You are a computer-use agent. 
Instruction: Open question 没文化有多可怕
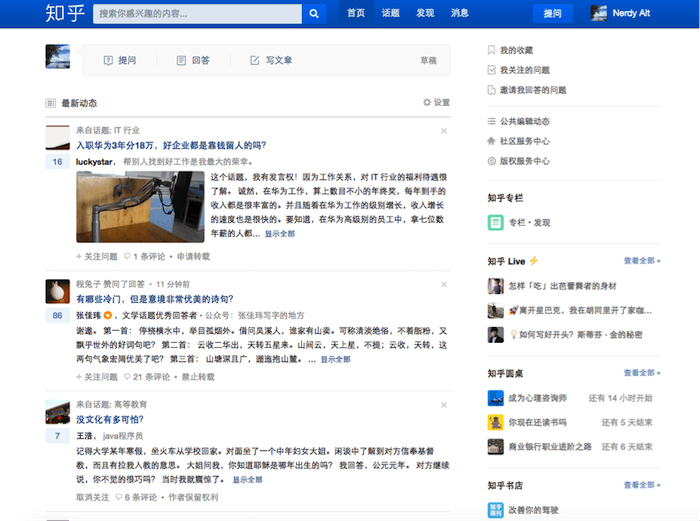(110, 419)
